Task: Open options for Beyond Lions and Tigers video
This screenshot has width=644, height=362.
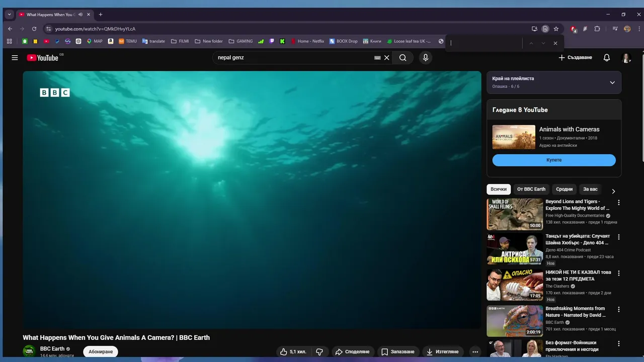Action: pos(619,203)
